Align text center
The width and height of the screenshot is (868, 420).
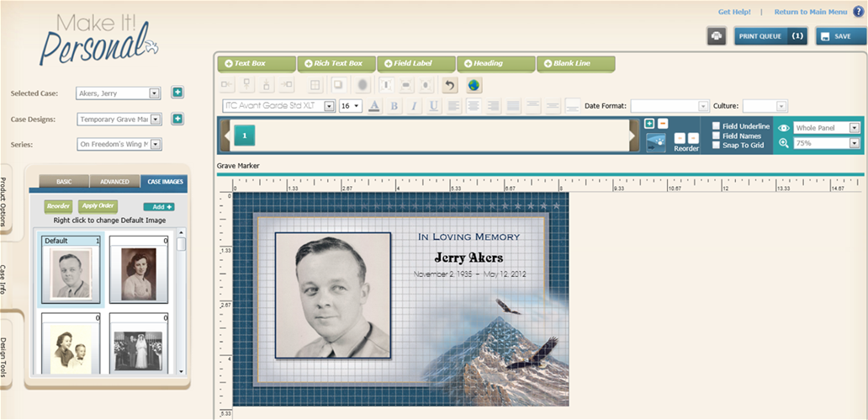pos(474,106)
